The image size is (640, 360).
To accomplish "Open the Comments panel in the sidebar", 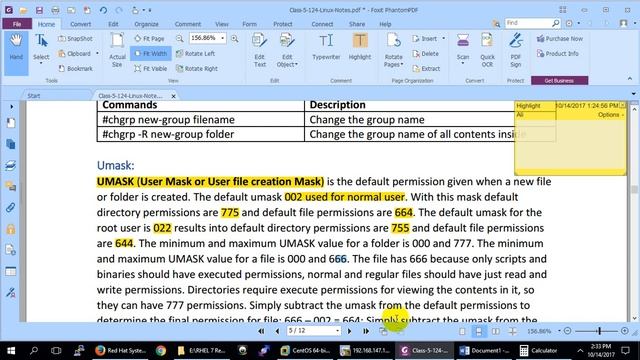I will (x=11, y=186).
